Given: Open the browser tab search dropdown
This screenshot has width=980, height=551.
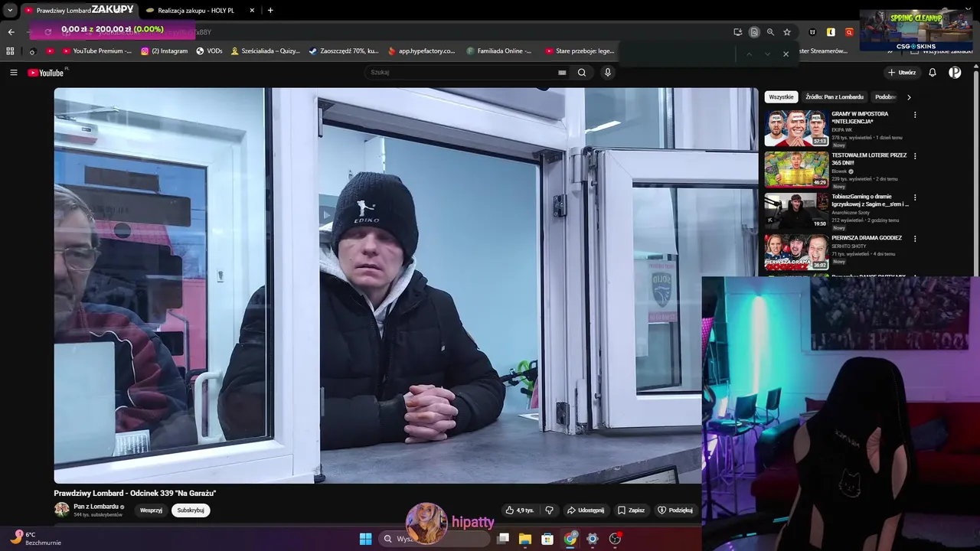Looking at the screenshot, I should [x=10, y=10].
